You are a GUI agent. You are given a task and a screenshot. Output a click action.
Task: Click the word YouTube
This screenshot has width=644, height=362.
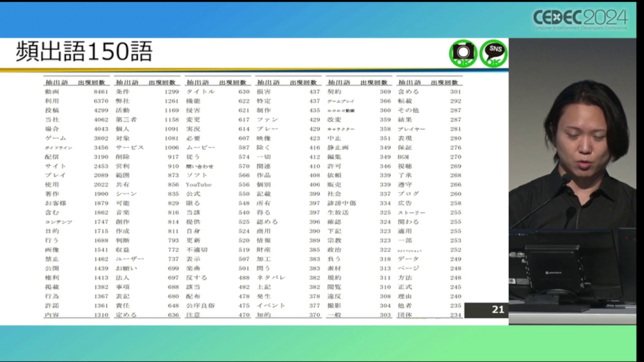tap(199, 184)
